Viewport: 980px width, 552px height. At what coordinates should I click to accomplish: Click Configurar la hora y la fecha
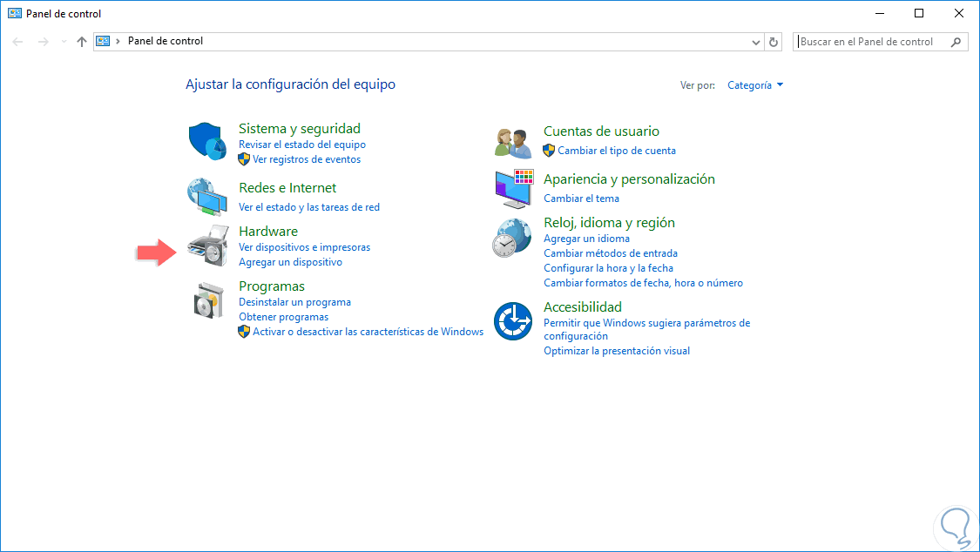(x=608, y=268)
